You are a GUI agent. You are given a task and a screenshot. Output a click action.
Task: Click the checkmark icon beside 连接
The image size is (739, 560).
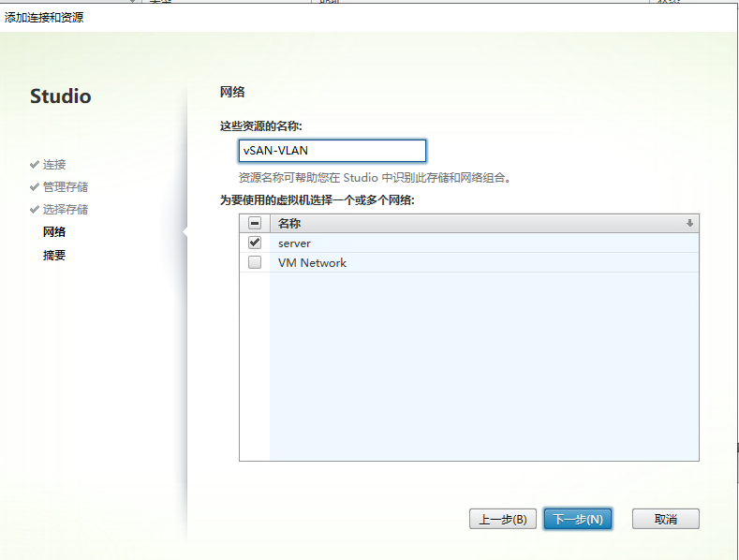pos(35,165)
